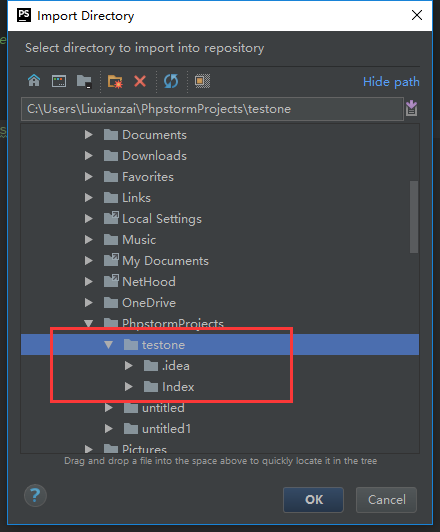
Task: Expand the Documents folder
Action: point(89,135)
